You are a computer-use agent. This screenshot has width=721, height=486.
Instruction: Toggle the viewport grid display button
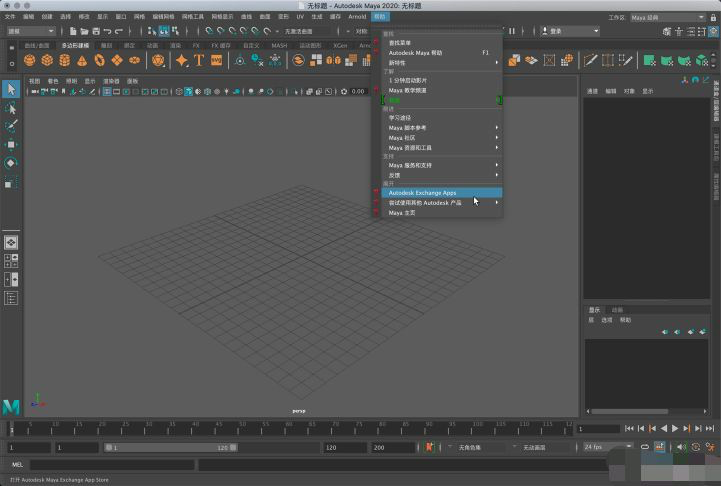click(107, 91)
